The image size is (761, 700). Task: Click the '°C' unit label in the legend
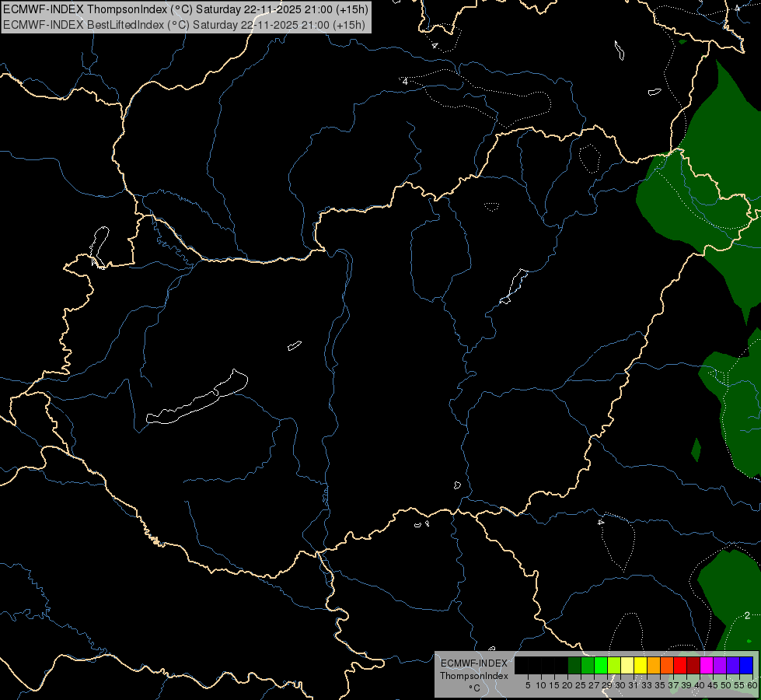tap(475, 688)
